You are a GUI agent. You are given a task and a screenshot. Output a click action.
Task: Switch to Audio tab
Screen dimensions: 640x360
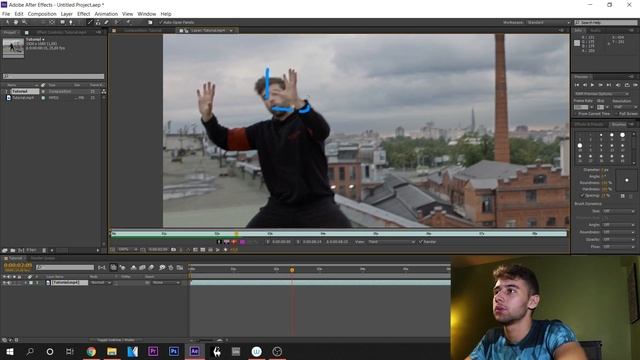[596, 30]
